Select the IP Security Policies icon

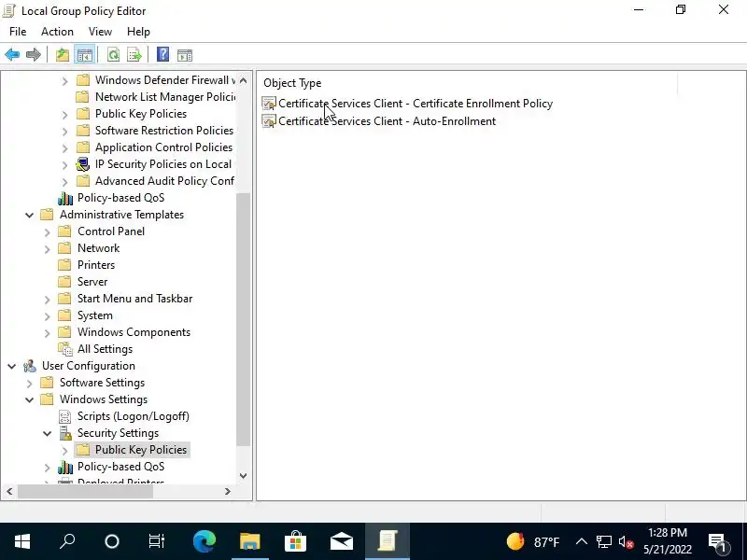pos(83,164)
